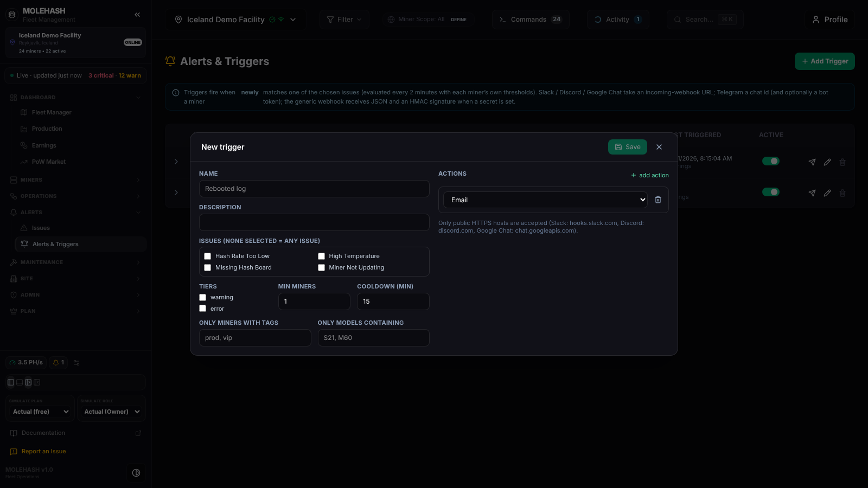The height and width of the screenshot is (488, 868).
Task: Click the 3.5 PH/s hash rate gauge
Action: pyautogui.click(x=26, y=362)
